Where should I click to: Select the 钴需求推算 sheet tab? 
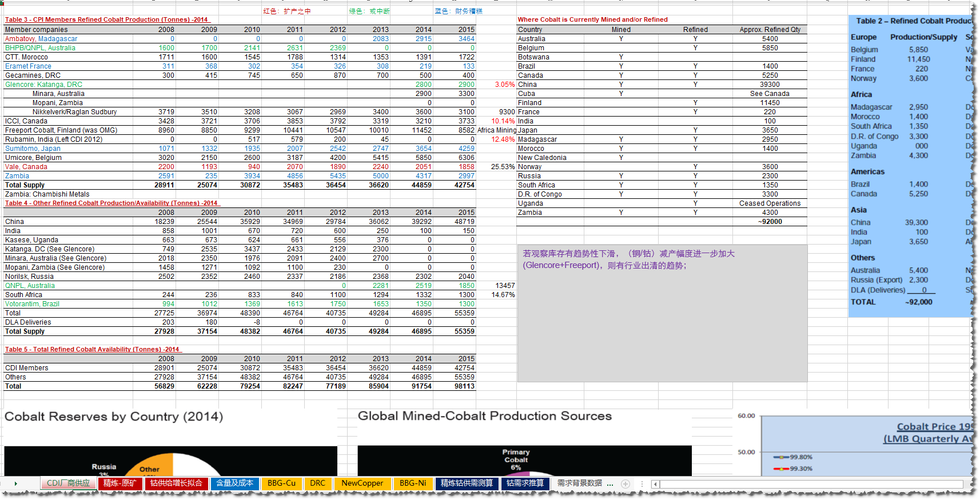pos(525,483)
